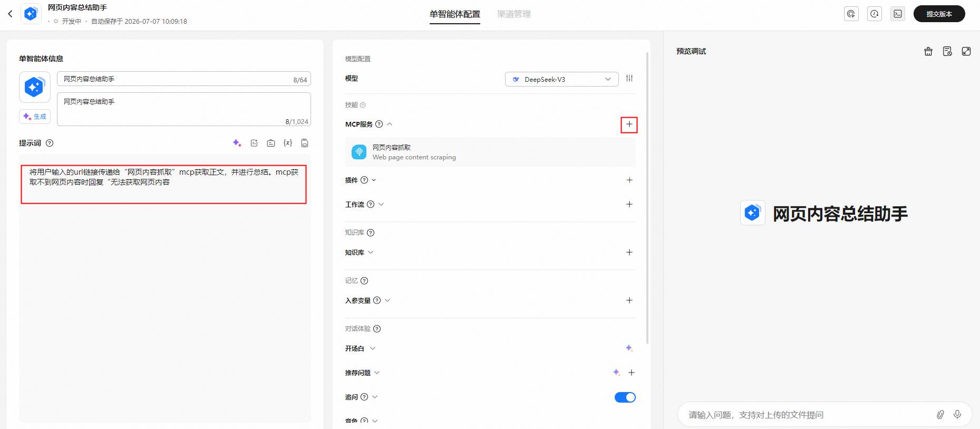Toggle the debug console terminal icon
The image size is (980, 429).
pyautogui.click(x=898, y=14)
